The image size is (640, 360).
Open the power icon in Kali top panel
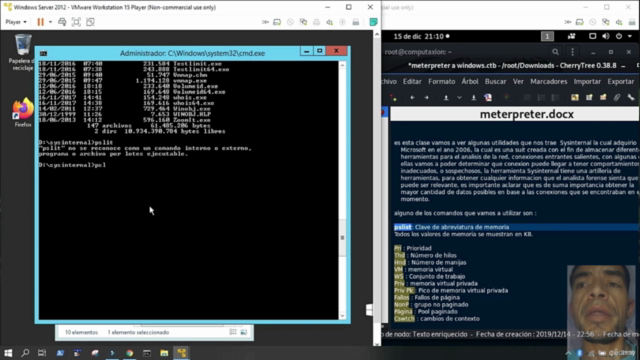pos(619,36)
